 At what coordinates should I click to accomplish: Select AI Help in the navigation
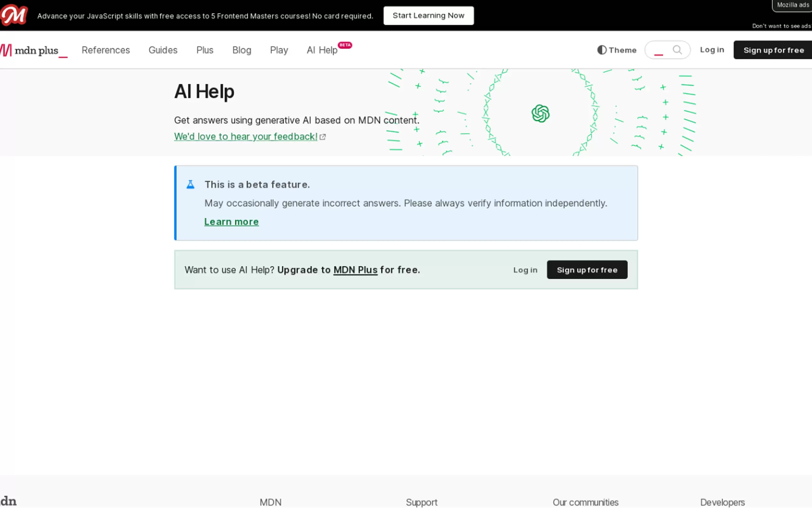322,50
